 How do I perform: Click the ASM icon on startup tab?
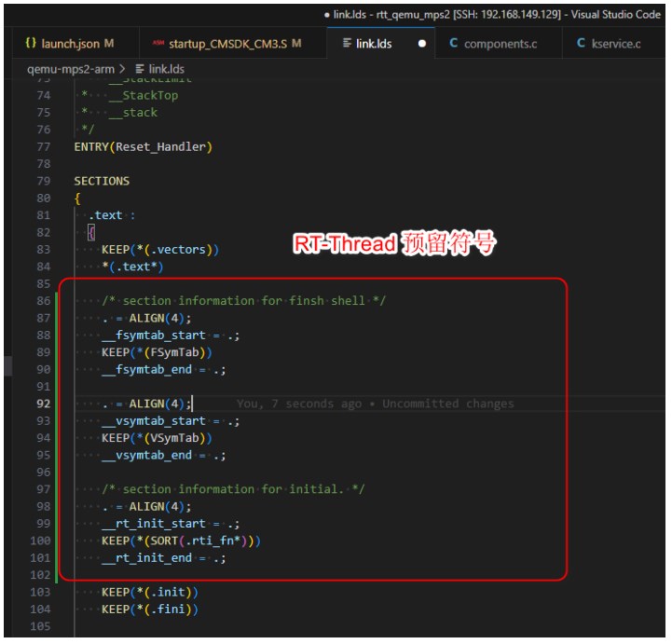click(x=158, y=43)
